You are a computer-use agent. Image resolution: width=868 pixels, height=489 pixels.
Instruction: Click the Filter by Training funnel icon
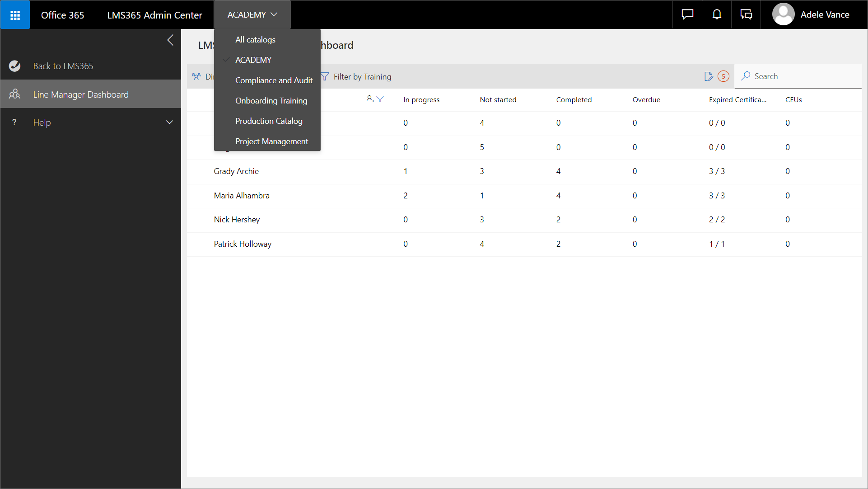[325, 77]
